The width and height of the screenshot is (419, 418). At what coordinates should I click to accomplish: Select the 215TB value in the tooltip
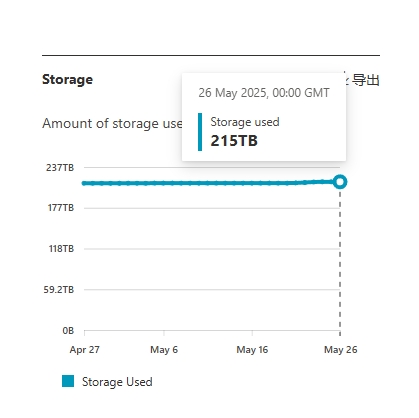(x=234, y=141)
